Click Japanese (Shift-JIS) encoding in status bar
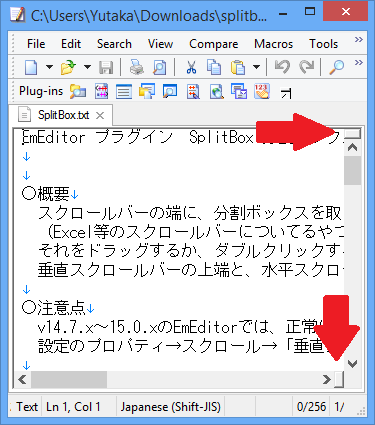Image resolution: width=375 pixels, height=425 pixels. coord(171,407)
